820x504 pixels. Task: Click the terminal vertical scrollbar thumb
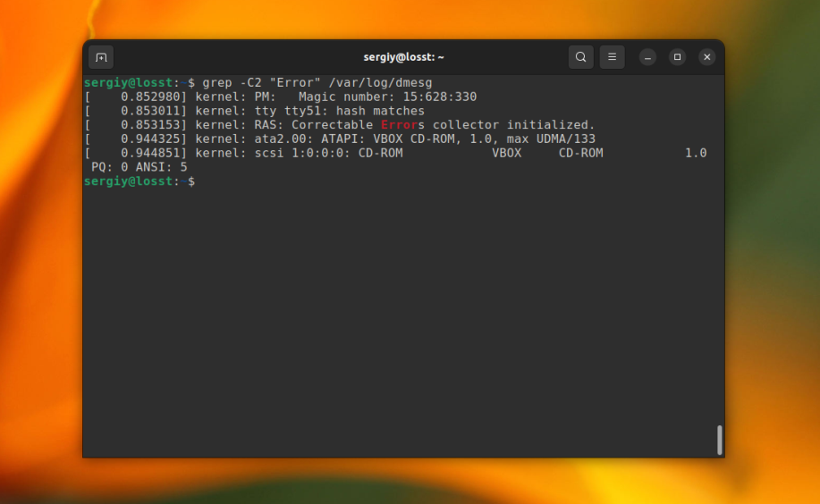[x=720, y=440]
